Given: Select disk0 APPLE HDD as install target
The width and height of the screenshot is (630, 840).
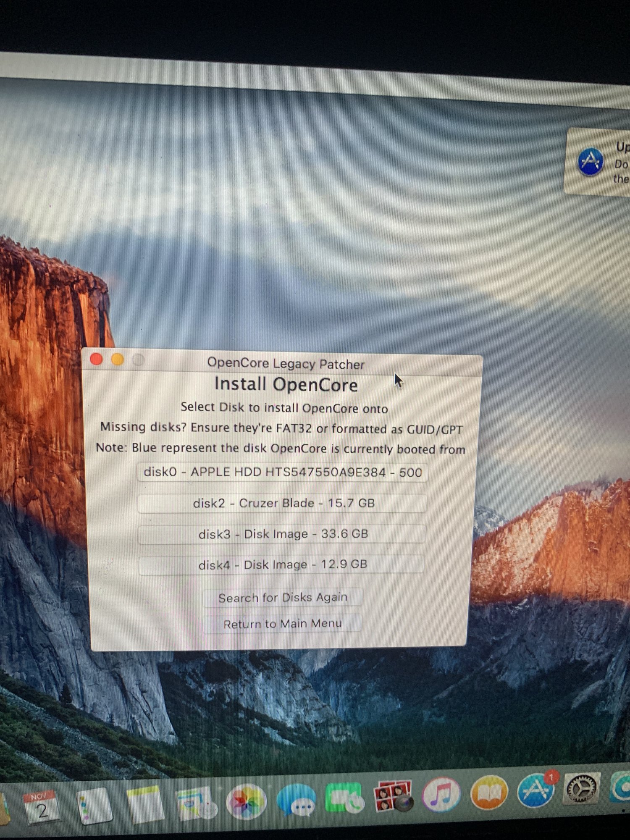Looking at the screenshot, I should coord(282,472).
